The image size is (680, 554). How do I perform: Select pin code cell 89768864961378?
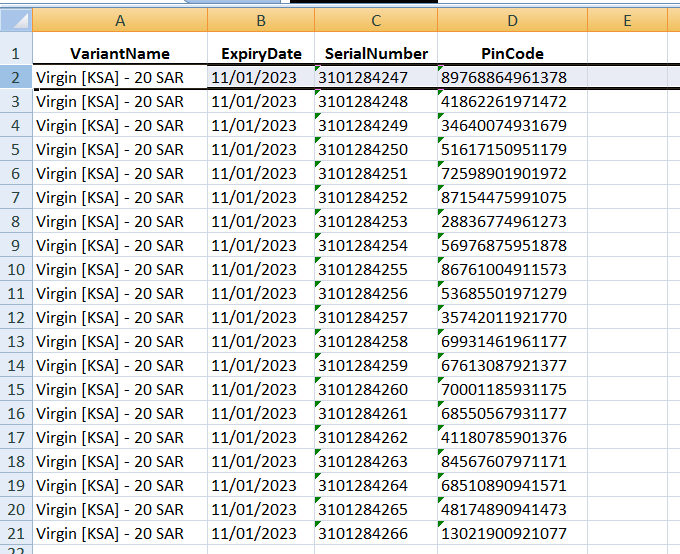pyautogui.click(x=513, y=78)
